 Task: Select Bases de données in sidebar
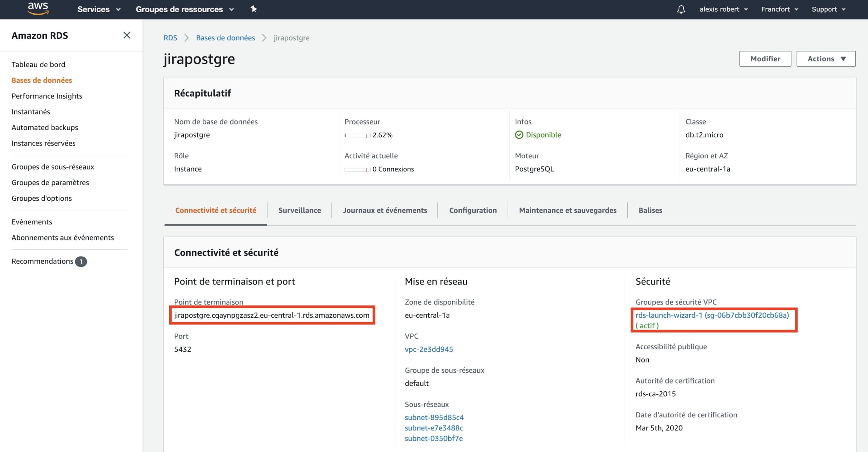[42, 80]
